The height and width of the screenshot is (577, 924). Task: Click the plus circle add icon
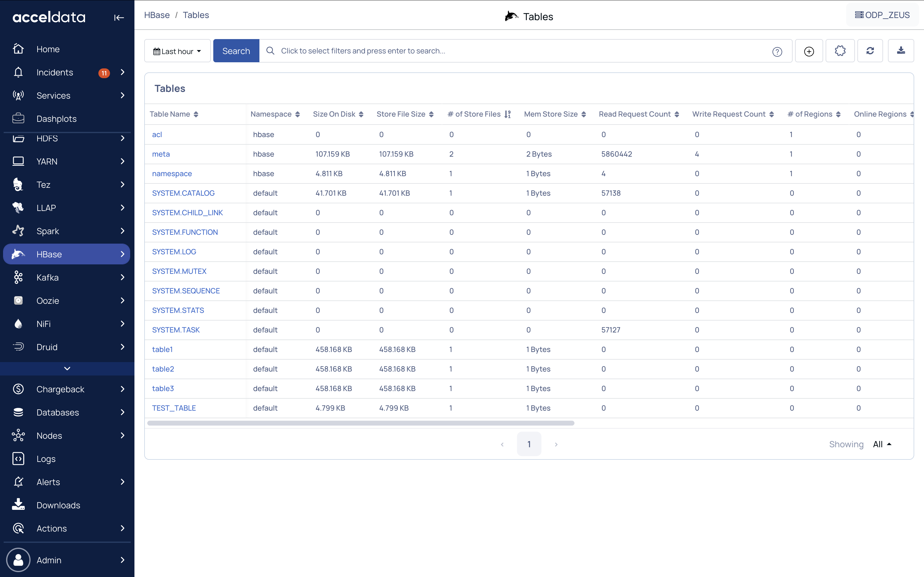point(809,51)
